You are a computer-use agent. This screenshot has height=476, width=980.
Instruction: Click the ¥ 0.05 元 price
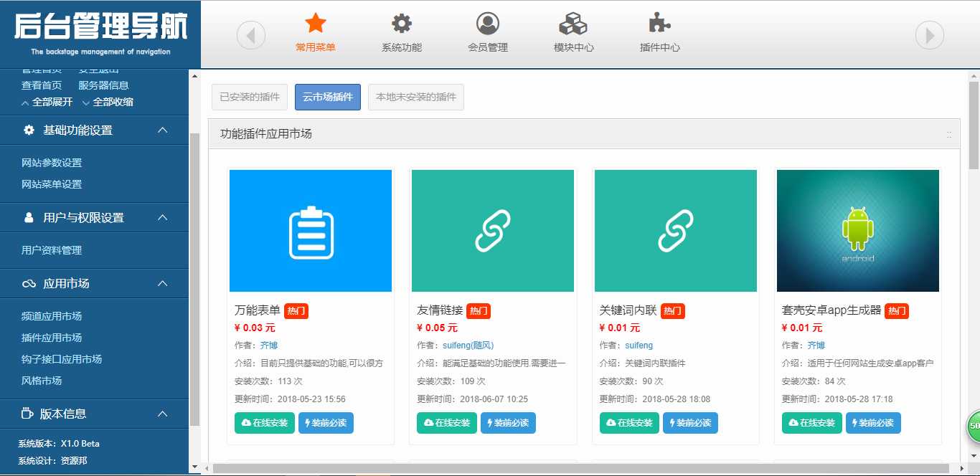pos(437,328)
